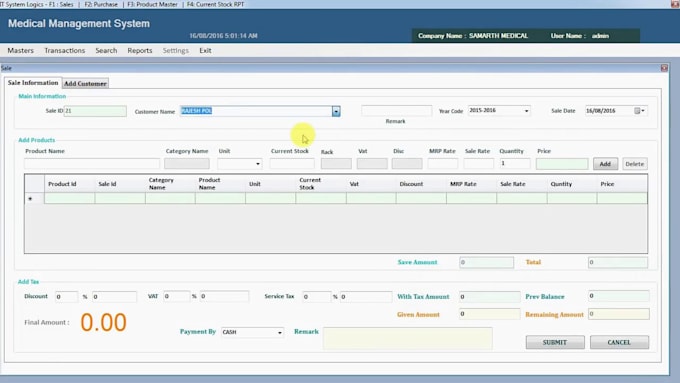
Task: Open the Transactions menu
Action: point(65,50)
